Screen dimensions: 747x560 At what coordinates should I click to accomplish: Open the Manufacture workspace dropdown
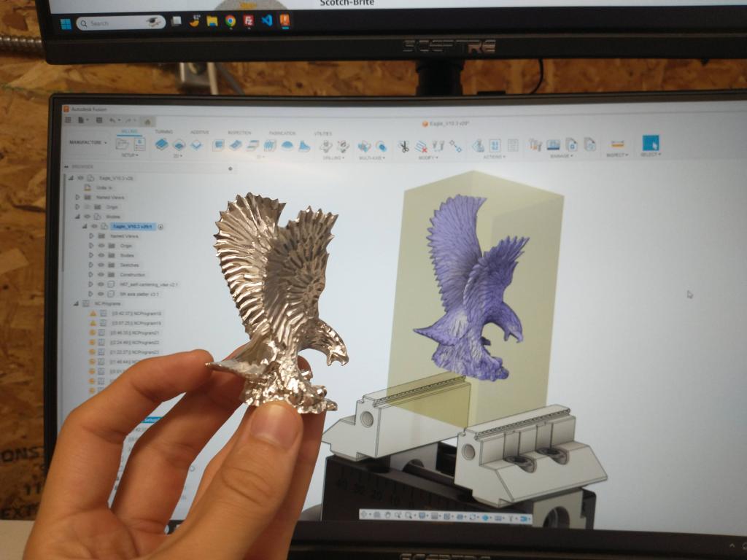[88, 143]
